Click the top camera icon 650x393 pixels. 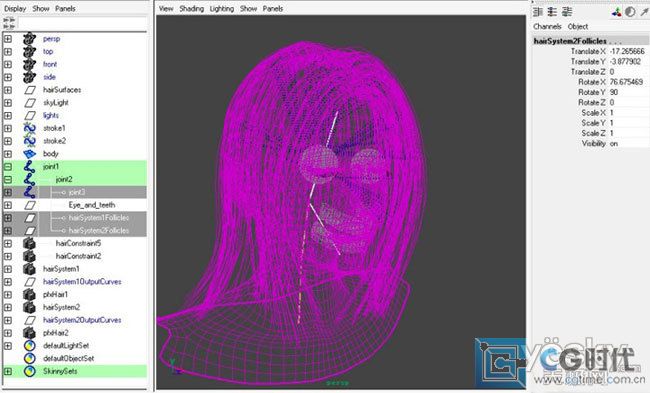point(29,51)
